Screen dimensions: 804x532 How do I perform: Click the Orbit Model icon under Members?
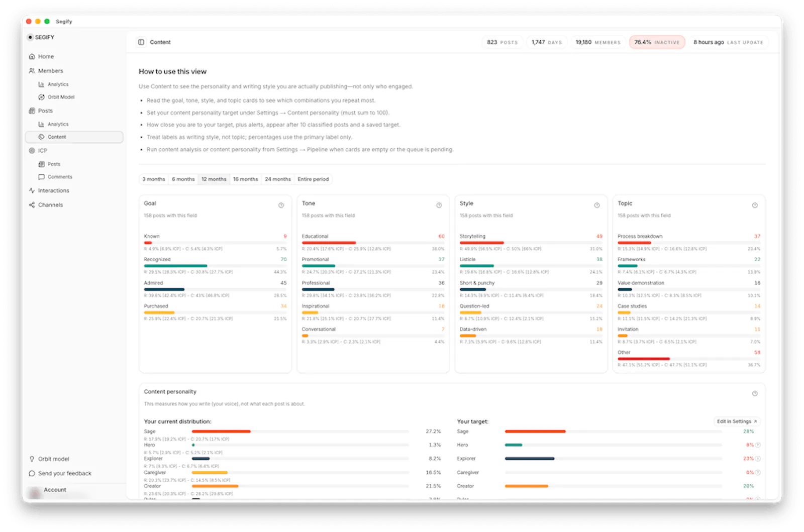(x=41, y=97)
